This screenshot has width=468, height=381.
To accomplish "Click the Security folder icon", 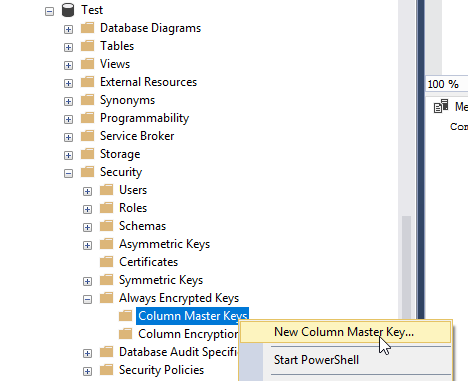I will (x=88, y=172).
